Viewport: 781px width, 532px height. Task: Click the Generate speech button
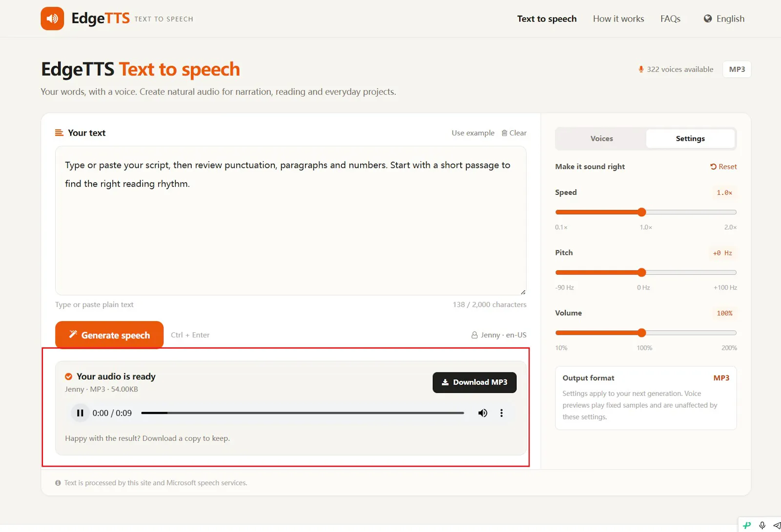pos(109,335)
